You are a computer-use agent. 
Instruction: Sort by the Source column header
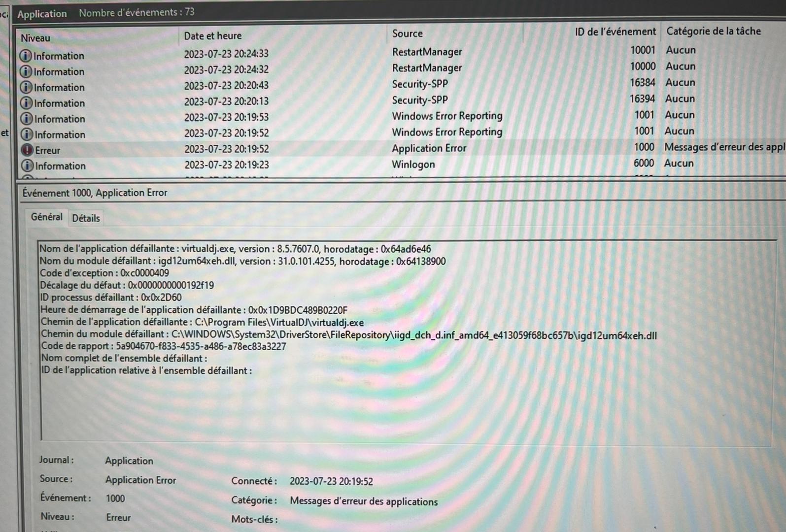[408, 33]
